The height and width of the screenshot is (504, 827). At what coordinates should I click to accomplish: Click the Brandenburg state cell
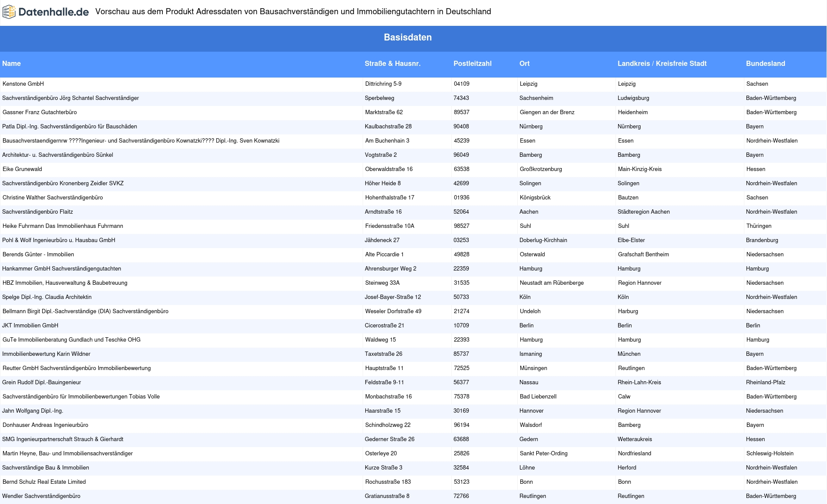click(762, 240)
